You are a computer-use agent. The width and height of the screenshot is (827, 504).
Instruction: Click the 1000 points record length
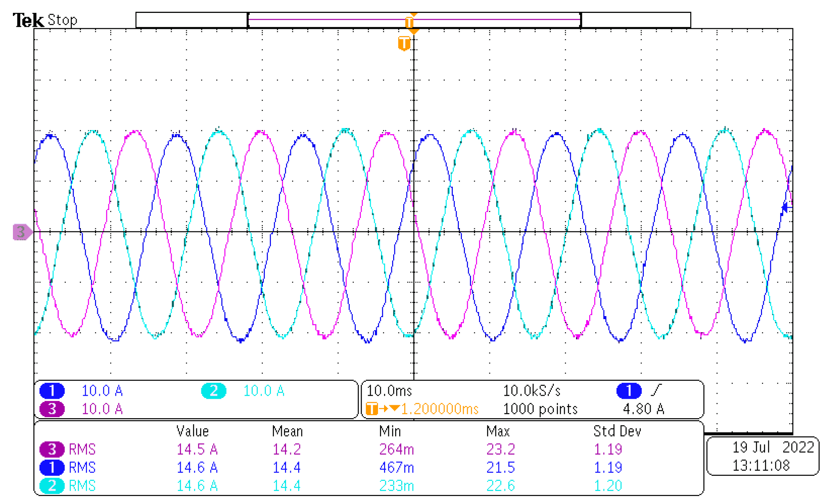[x=540, y=409]
